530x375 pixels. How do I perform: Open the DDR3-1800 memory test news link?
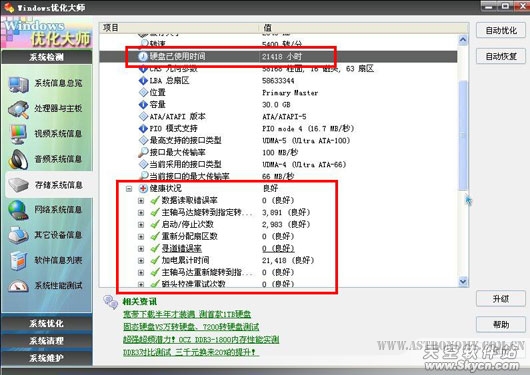201,339
